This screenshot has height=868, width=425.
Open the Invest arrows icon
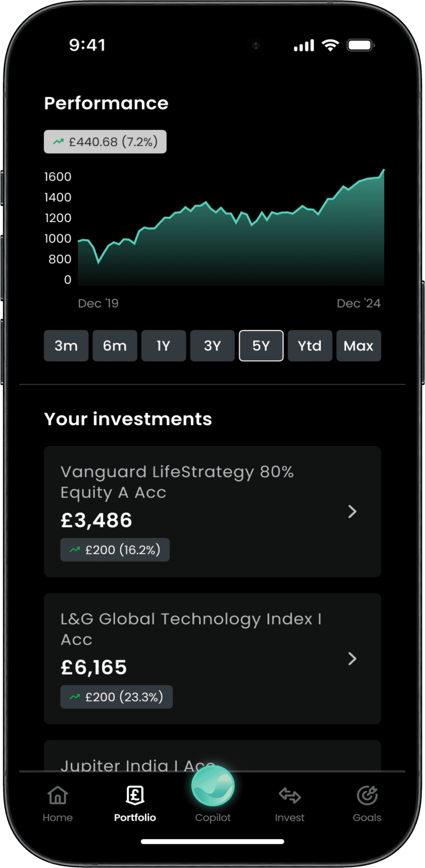coord(290,796)
